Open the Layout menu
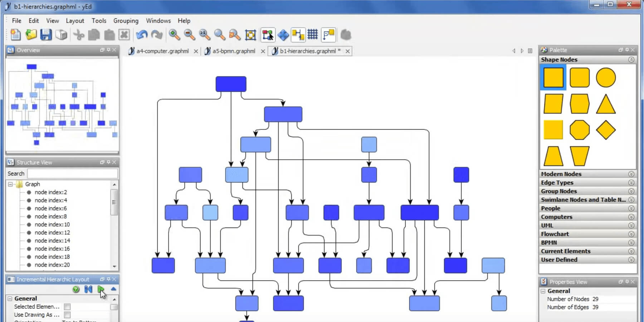Screen dimensions: 644x322 coord(75,20)
